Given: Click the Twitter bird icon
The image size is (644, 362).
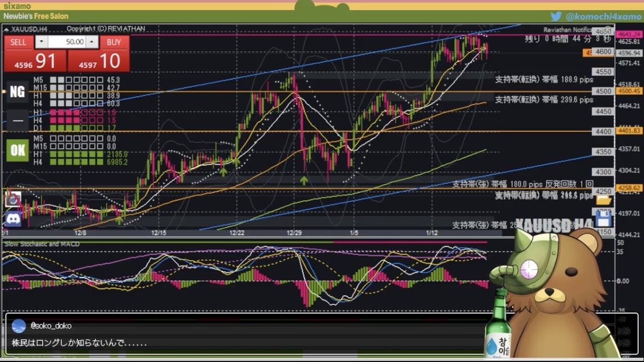Looking at the screenshot, I should (555, 17).
